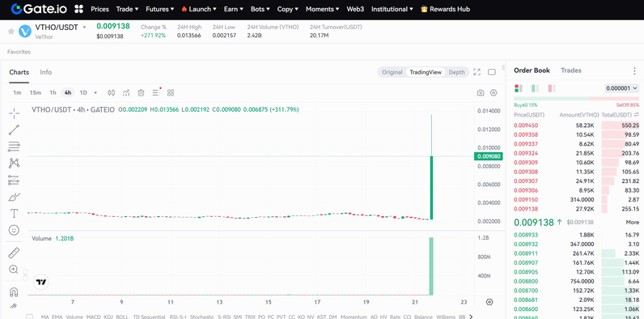Screen dimensions: 644x319
Task: Expand the Futures menu
Action: (159, 9)
